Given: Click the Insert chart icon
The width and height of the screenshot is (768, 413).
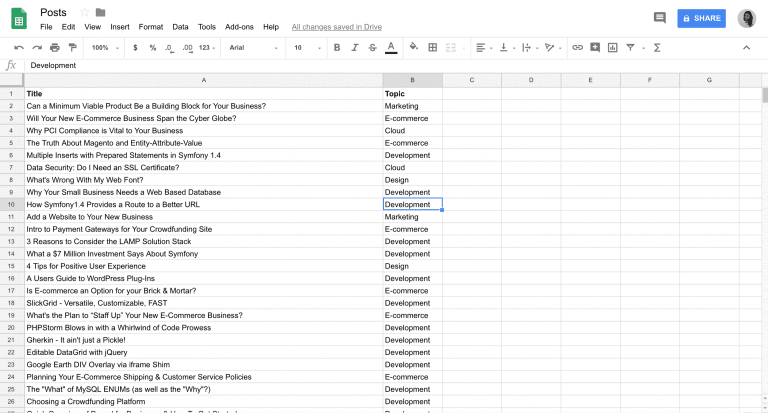Looking at the screenshot, I should point(612,47).
